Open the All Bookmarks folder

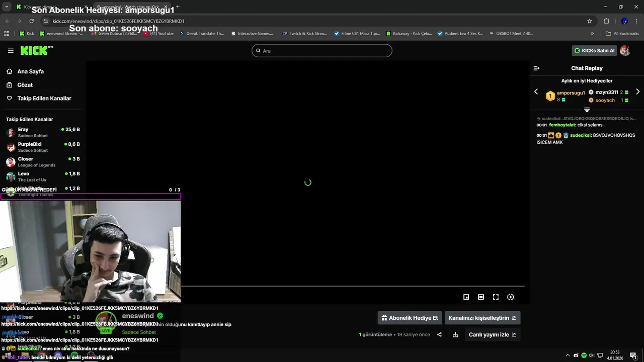(622, 34)
